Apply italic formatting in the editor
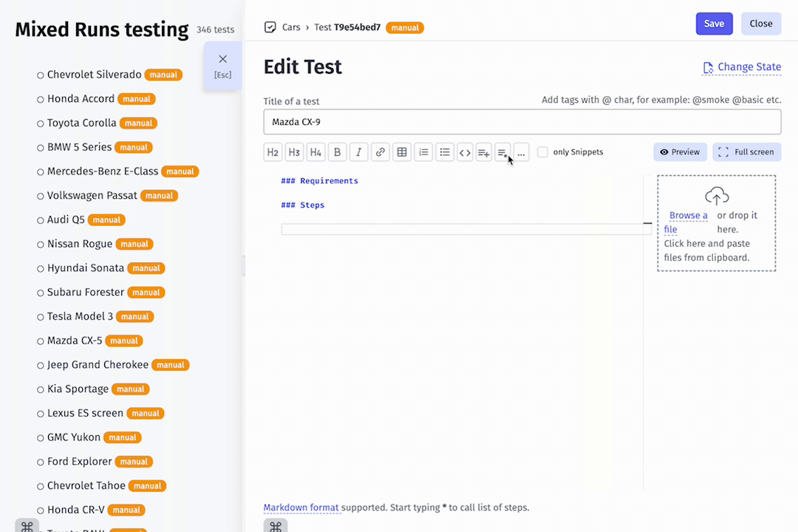Viewport: 798px width, 532px height. click(359, 152)
